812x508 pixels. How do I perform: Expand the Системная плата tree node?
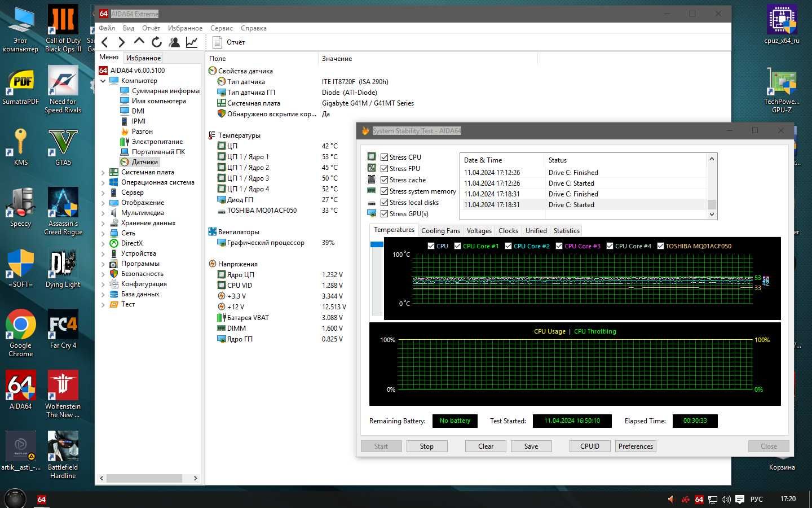click(103, 172)
